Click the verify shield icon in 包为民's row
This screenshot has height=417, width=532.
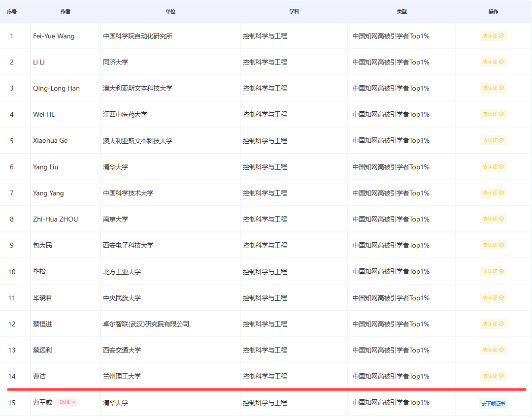click(501, 245)
